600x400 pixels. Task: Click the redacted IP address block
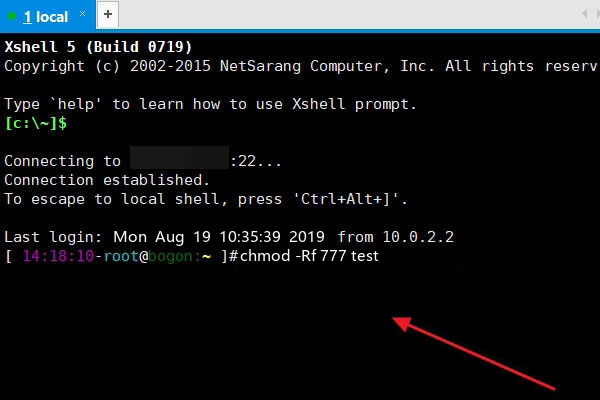[x=179, y=161]
